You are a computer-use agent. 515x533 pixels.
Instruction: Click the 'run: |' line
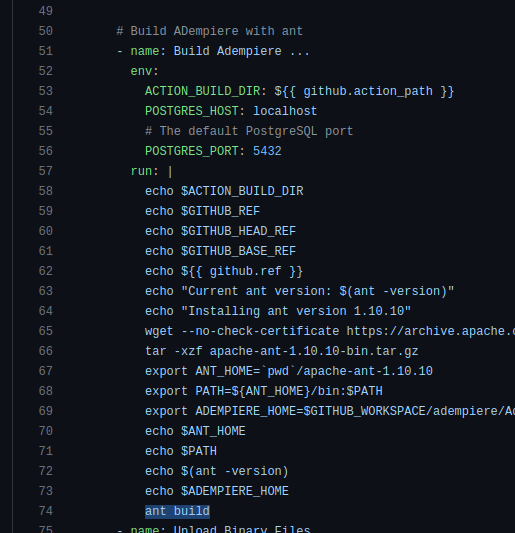[x=152, y=171]
